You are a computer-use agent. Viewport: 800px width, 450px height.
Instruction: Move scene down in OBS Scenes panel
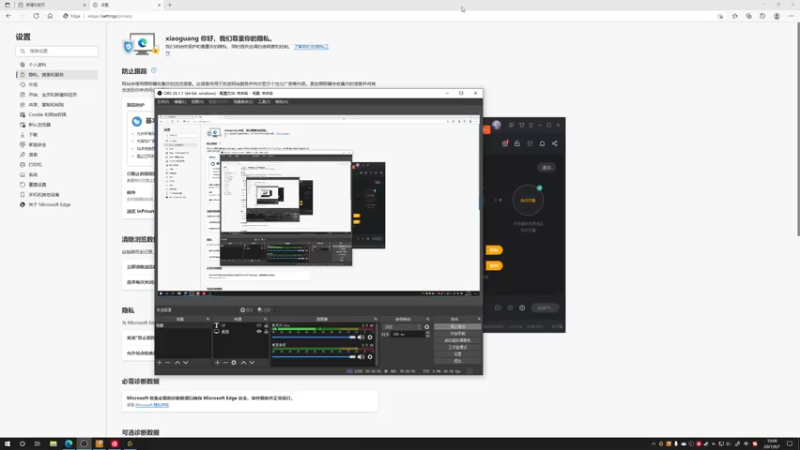(186, 362)
